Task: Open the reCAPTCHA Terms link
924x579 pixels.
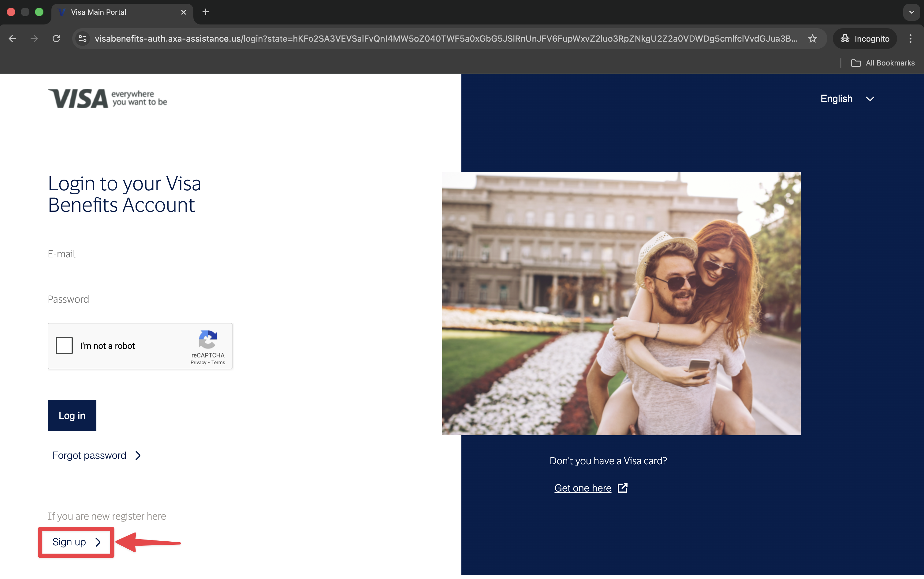Action: pyautogui.click(x=218, y=363)
